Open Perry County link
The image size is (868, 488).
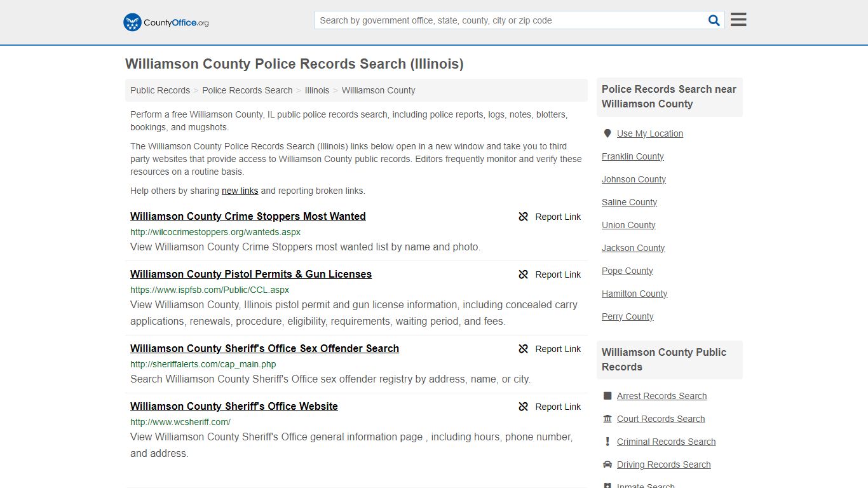coord(627,316)
